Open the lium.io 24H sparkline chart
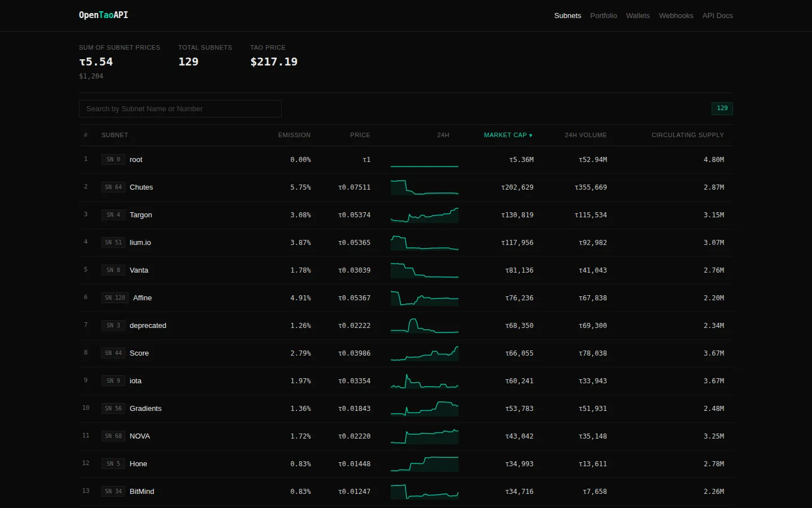Image resolution: width=812 pixels, height=508 pixels. click(425, 243)
